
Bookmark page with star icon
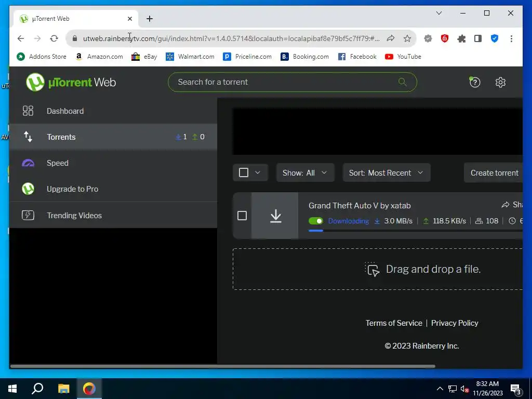[x=407, y=38]
